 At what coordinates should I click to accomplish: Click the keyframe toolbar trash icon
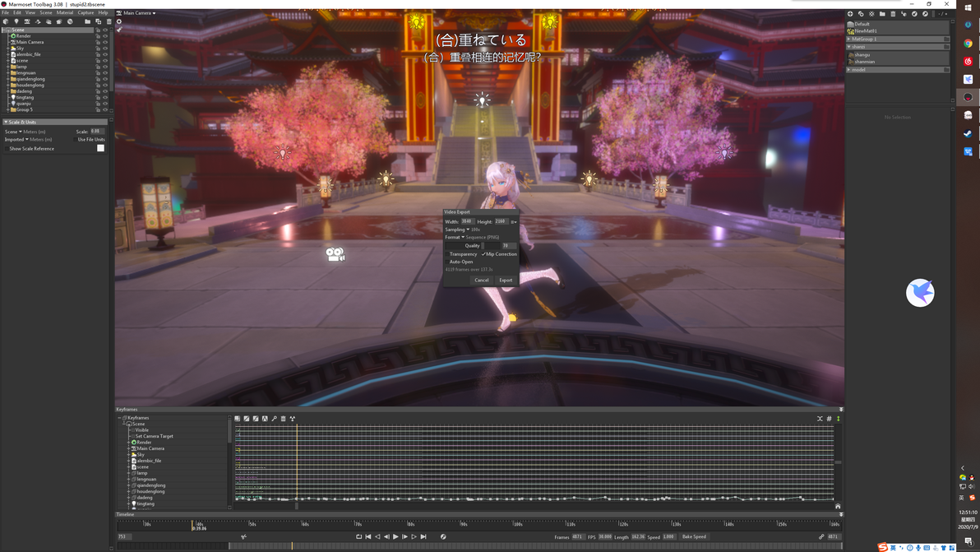283,418
